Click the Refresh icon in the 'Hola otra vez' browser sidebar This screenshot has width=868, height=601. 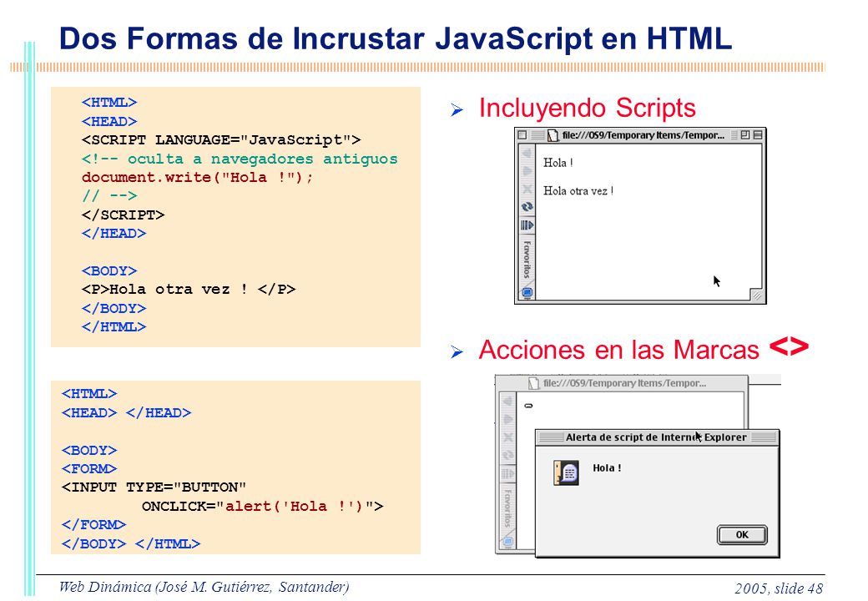[527, 207]
